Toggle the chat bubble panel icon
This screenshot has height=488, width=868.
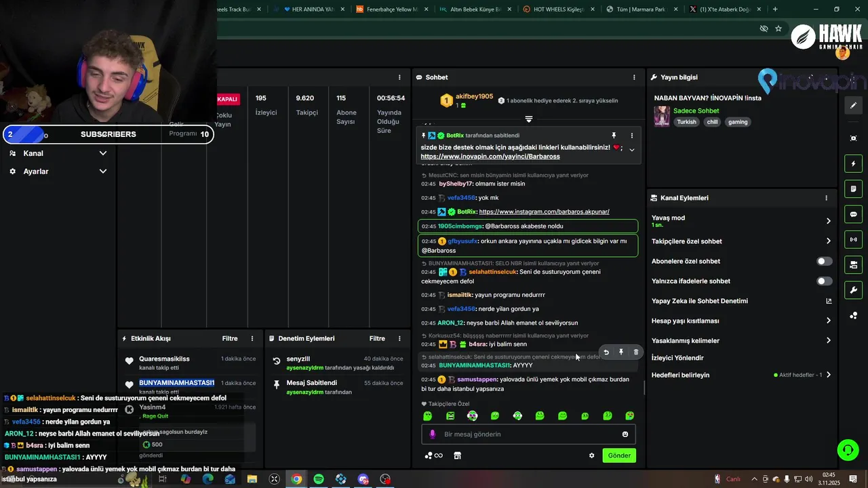pos(853,214)
